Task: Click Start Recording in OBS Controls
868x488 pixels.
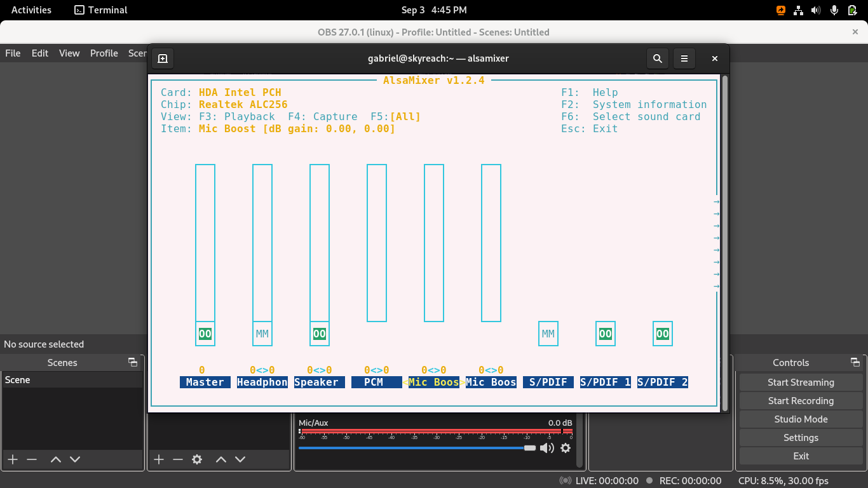Action: pos(801,401)
